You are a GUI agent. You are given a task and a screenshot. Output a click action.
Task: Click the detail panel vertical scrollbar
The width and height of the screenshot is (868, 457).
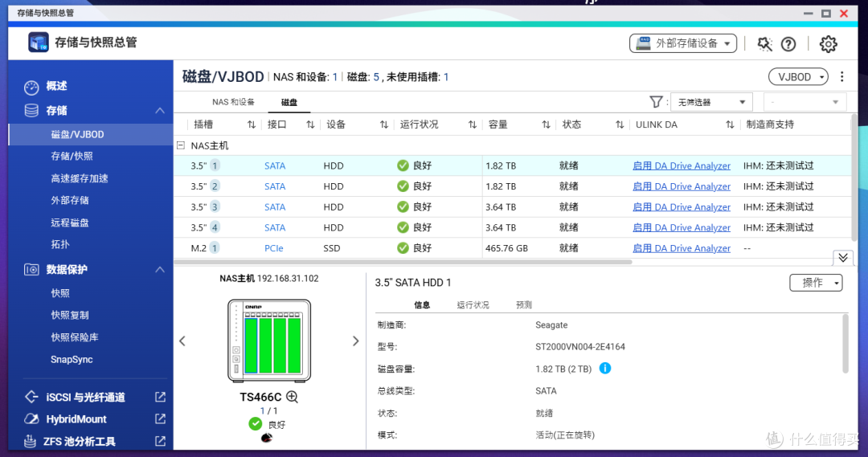845,344
